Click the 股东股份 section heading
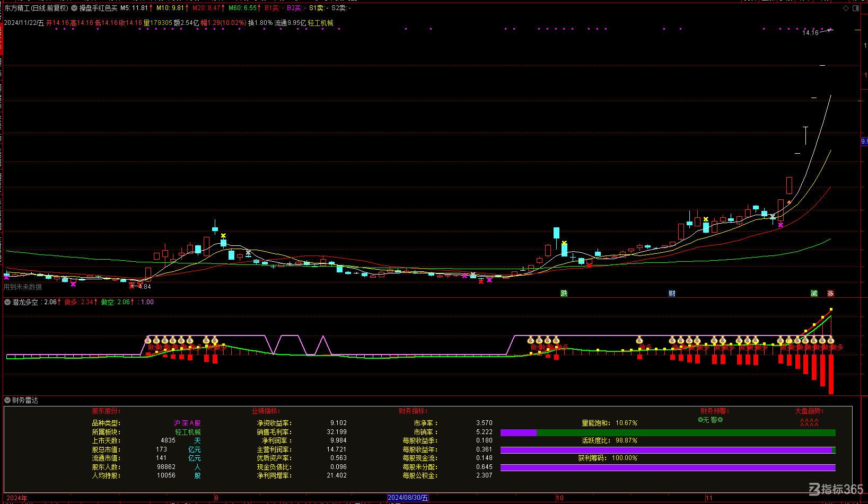 107,411
